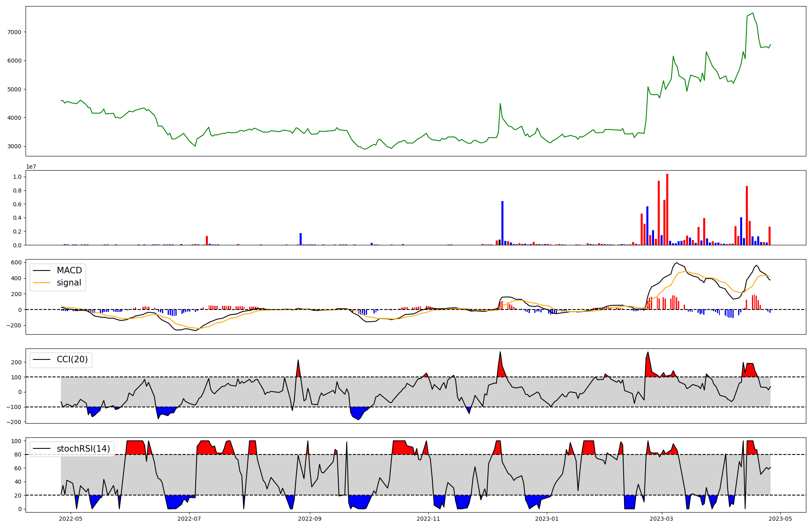Click the price chart's highest peak

pos(753,13)
